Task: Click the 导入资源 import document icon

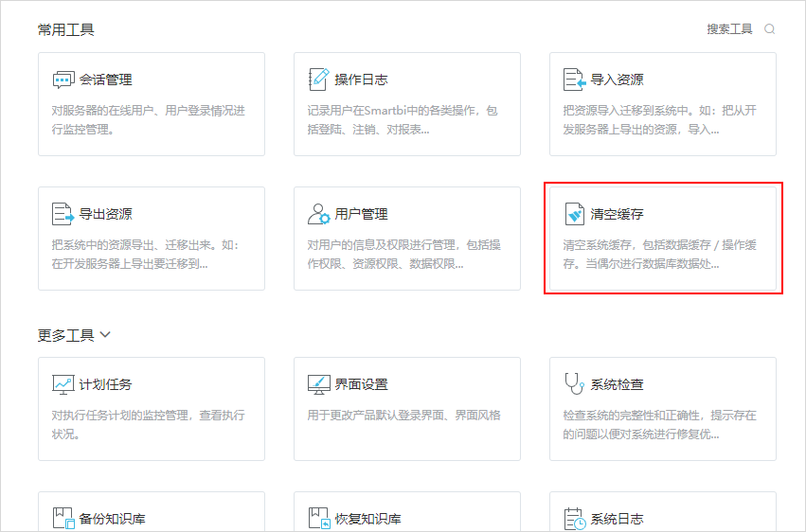Action: [x=574, y=80]
